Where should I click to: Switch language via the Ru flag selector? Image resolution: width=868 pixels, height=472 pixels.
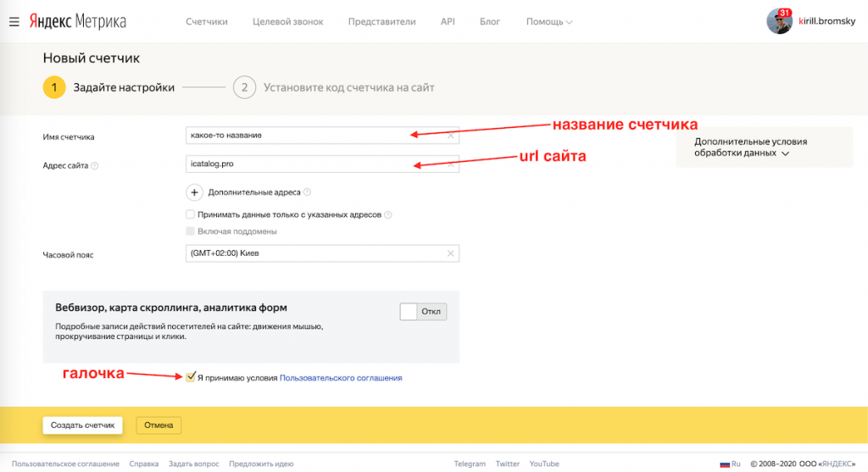coord(729,464)
